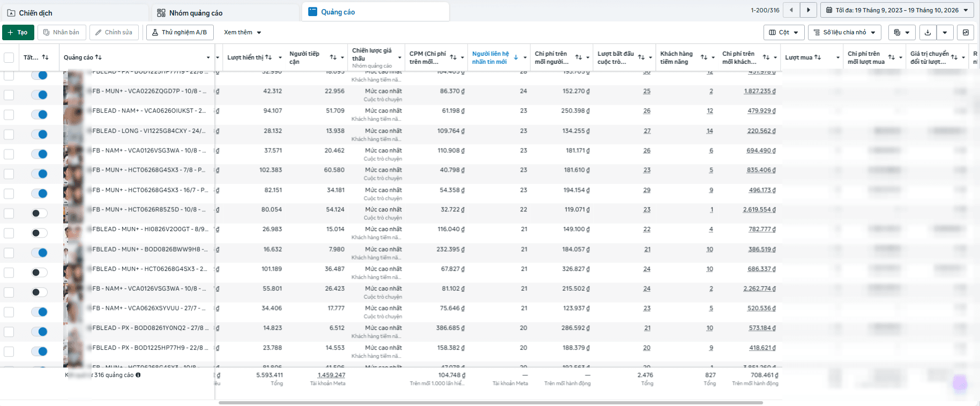Turn on ad FB - MUN+ - HCT0626R85Z5D
980x406 pixels.
[x=39, y=213]
